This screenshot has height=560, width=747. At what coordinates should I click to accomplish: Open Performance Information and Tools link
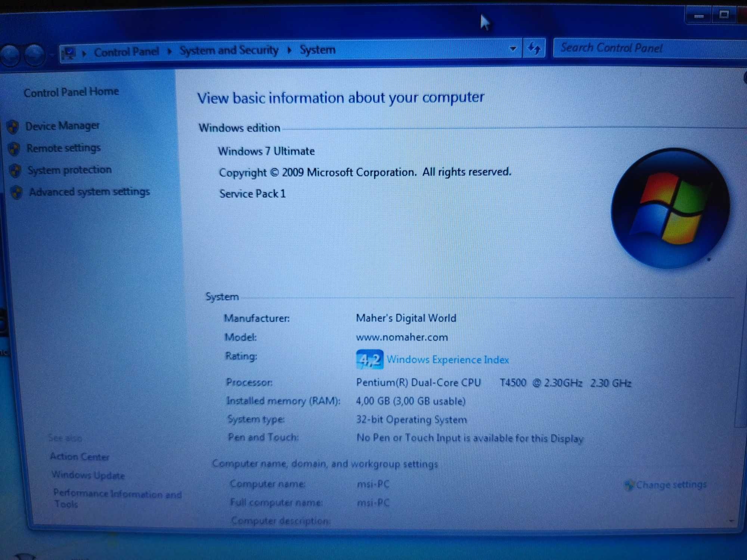click(x=117, y=498)
